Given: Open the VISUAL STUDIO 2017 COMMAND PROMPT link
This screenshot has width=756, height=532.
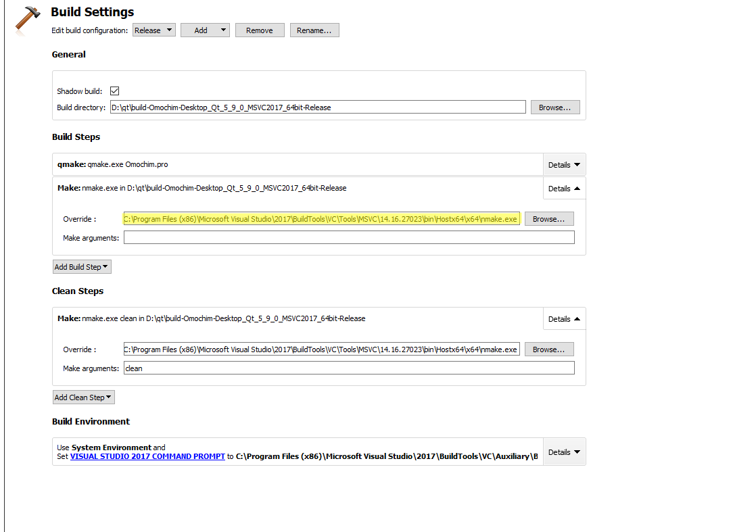Looking at the screenshot, I should coord(147,456).
